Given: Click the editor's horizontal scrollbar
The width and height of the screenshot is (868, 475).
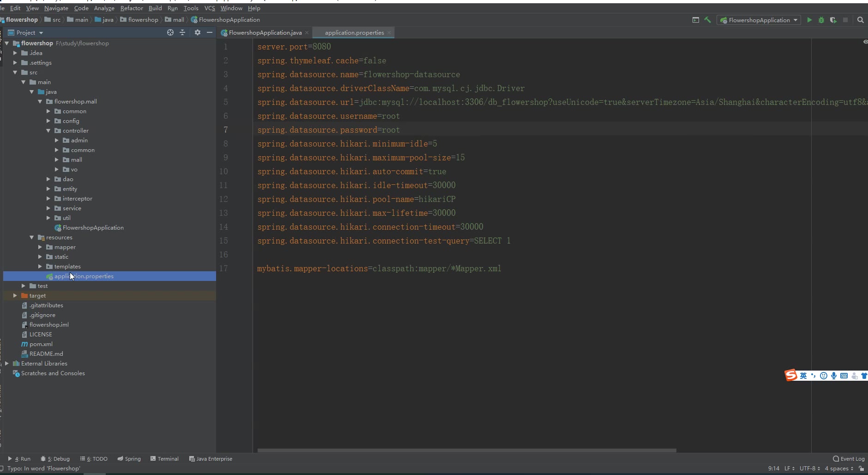Looking at the screenshot, I should coord(466,450).
